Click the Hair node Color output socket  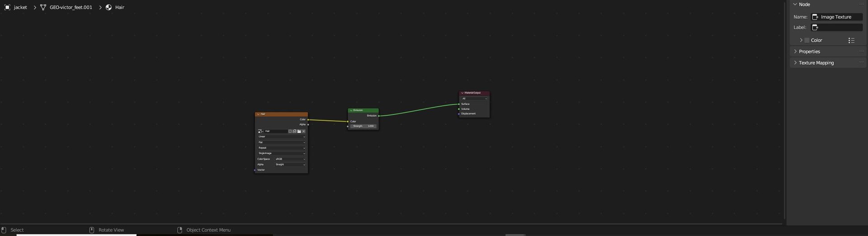tap(308, 120)
